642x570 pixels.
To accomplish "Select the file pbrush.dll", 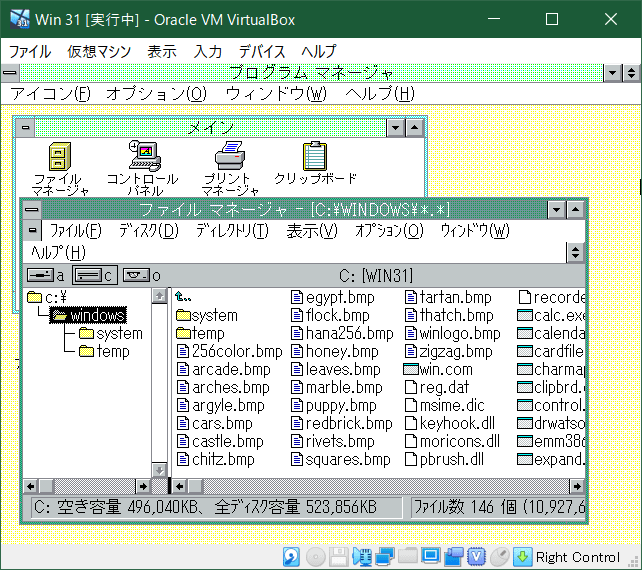I will pos(444,459).
